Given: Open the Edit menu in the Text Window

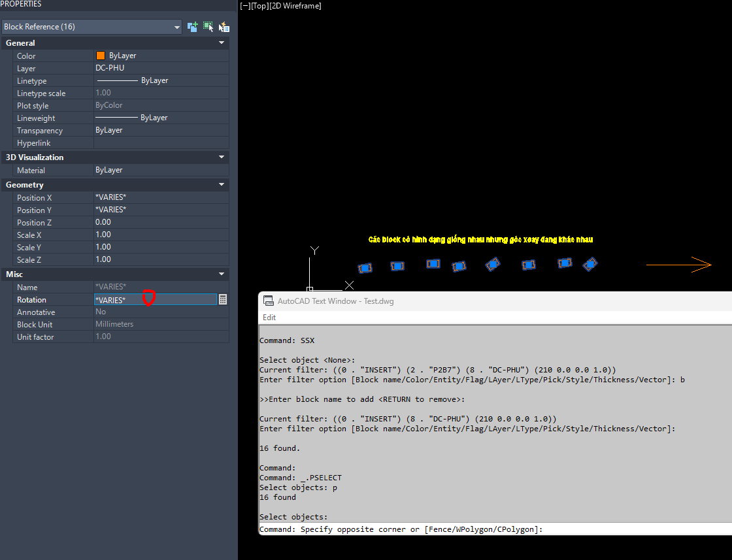Looking at the screenshot, I should pos(269,318).
